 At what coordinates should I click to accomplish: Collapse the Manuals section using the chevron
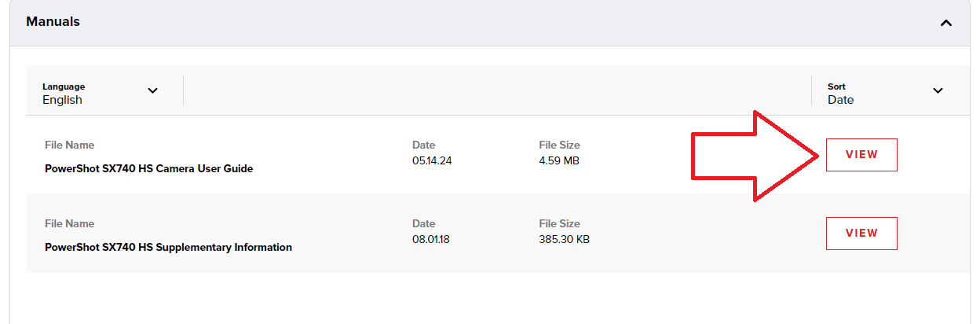click(x=946, y=23)
